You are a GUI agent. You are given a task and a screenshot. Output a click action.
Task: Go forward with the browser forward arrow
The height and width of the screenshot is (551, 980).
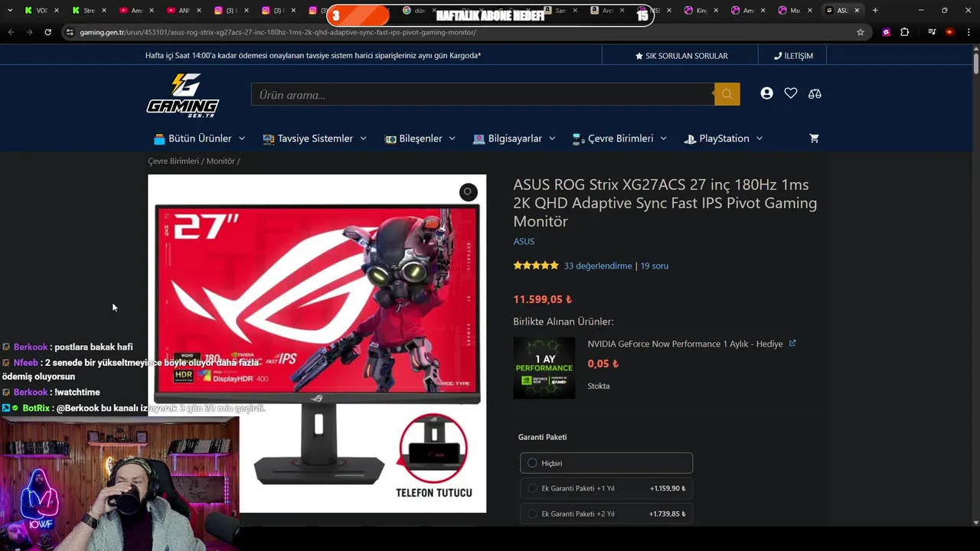pyautogui.click(x=29, y=32)
